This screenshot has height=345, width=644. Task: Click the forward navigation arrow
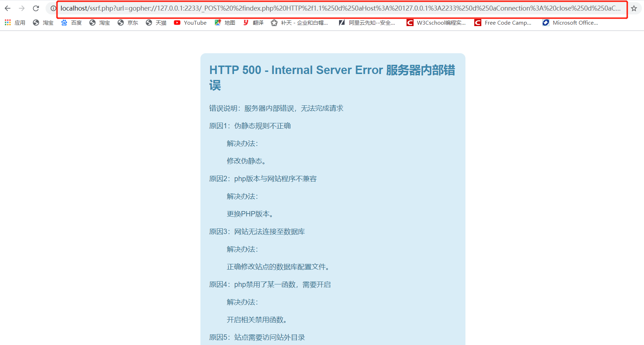(22, 8)
